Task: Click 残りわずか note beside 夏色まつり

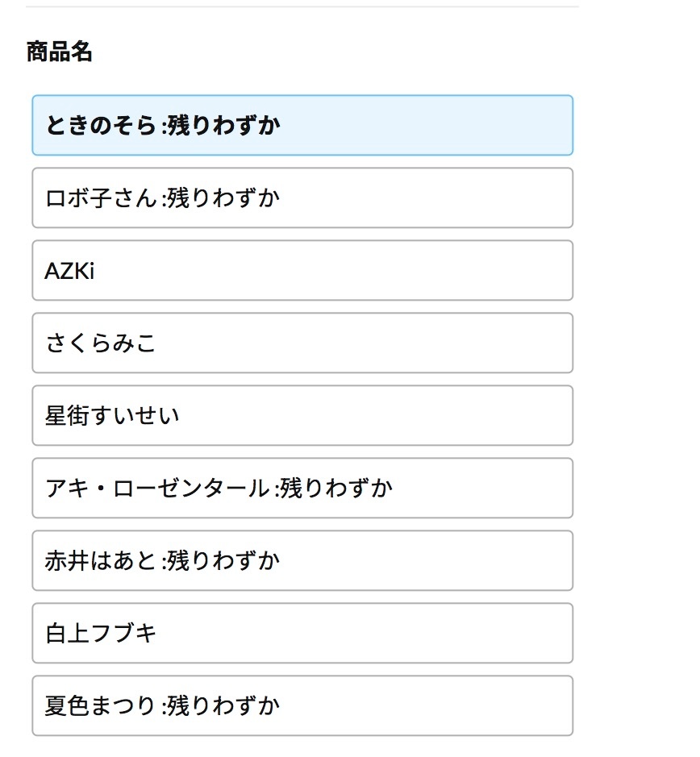Action: [x=223, y=705]
